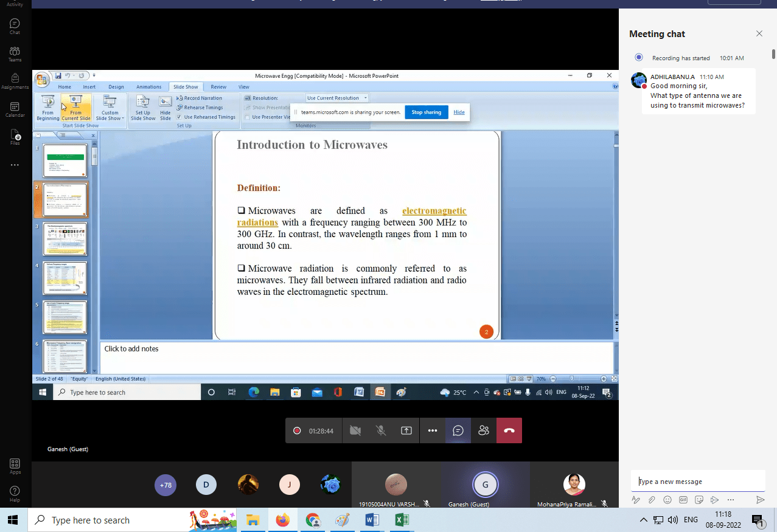The height and width of the screenshot is (532, 777).
Task: Switch to the Animations ribbon tab
Action: click(148, 87)
